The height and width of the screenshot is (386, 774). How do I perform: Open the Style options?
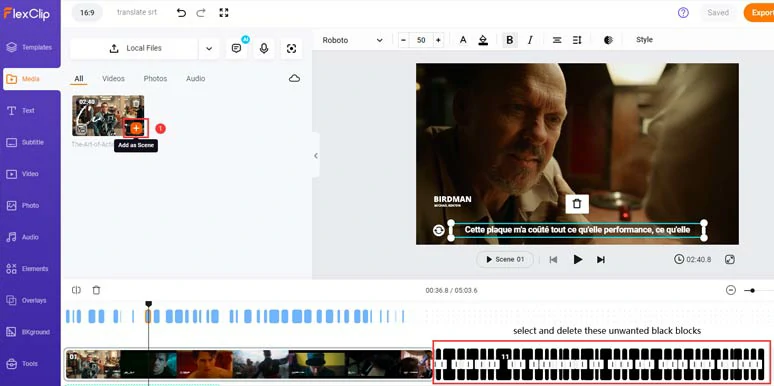click(644, 40)
